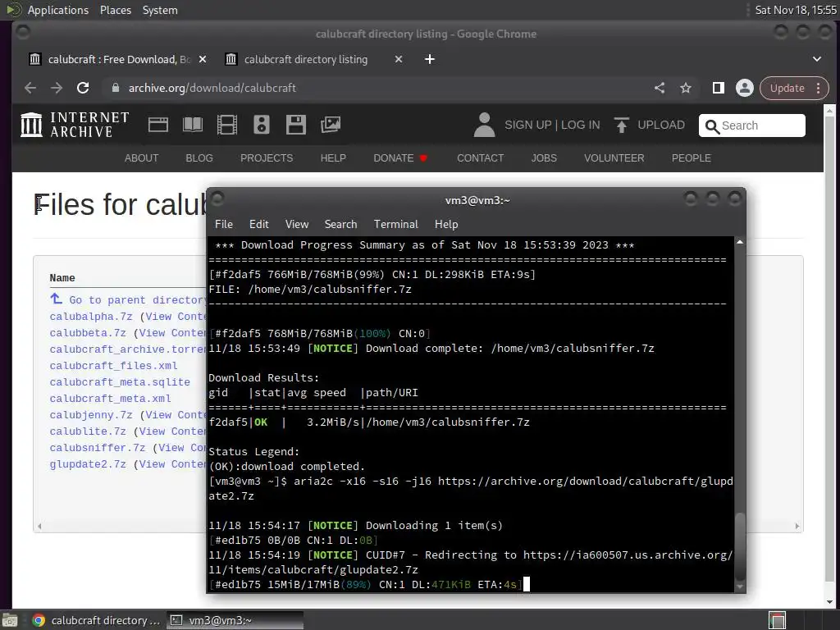This screenshot has height=630, width=840.
Task: Open the Video film icon
Action: (x=227, y=125)
